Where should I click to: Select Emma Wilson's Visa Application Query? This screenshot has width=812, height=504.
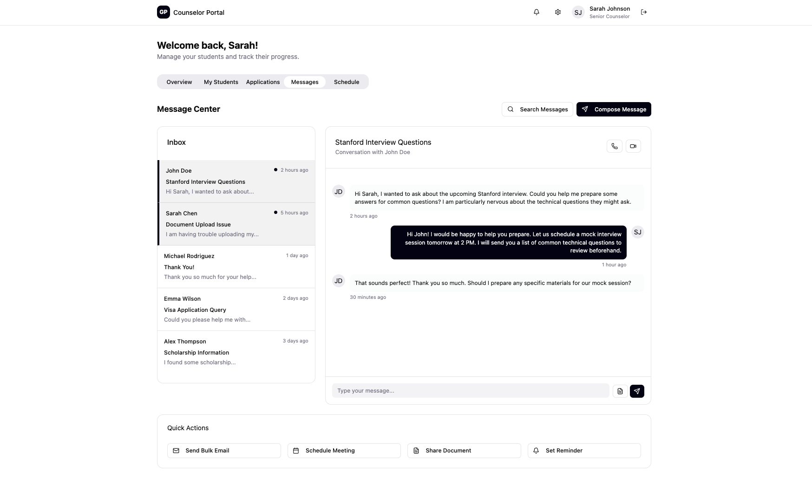click(x=236, y=310)
